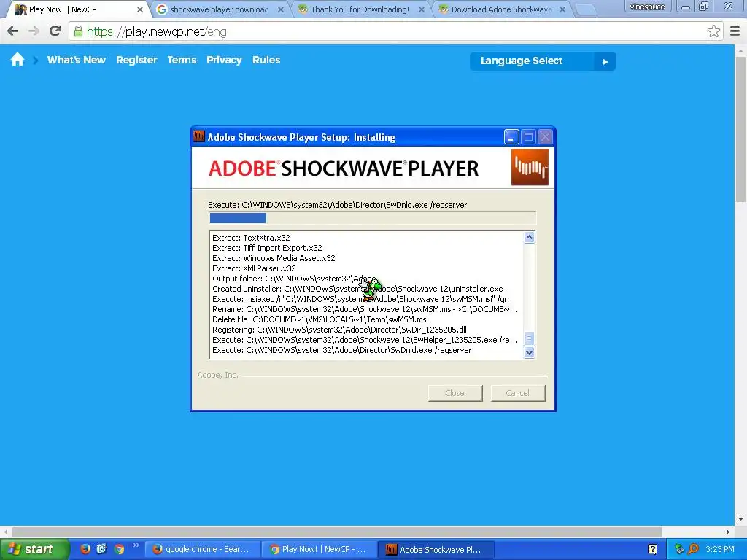Viewport: 747px width, 560px height.
Task: Launch Firefox from the quick launch bar
Action: [85, 549]
